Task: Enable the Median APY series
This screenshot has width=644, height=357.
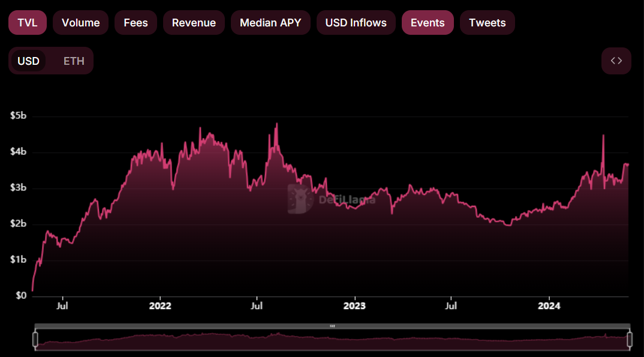Action: pyautogui.click(x=270, y=23)
